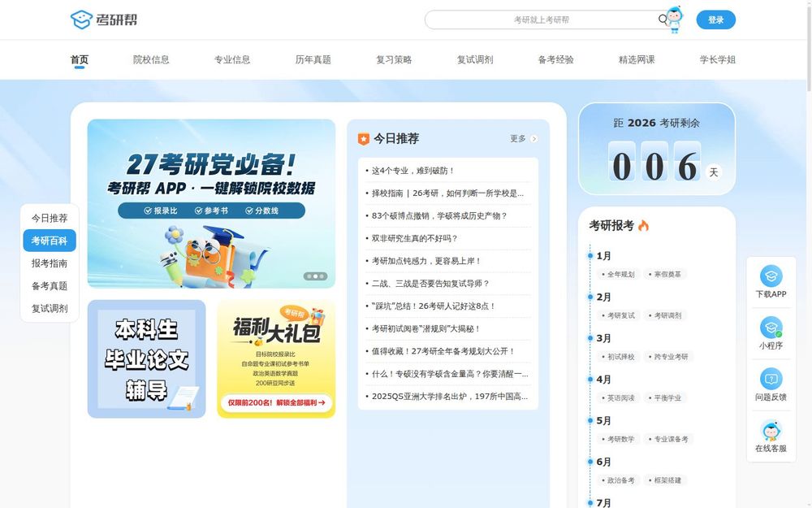Image resolution: width=812 pixels, height=508 pixels.
Task: Focus the 考研就上考研帮 search field
Action: (541, 20)
